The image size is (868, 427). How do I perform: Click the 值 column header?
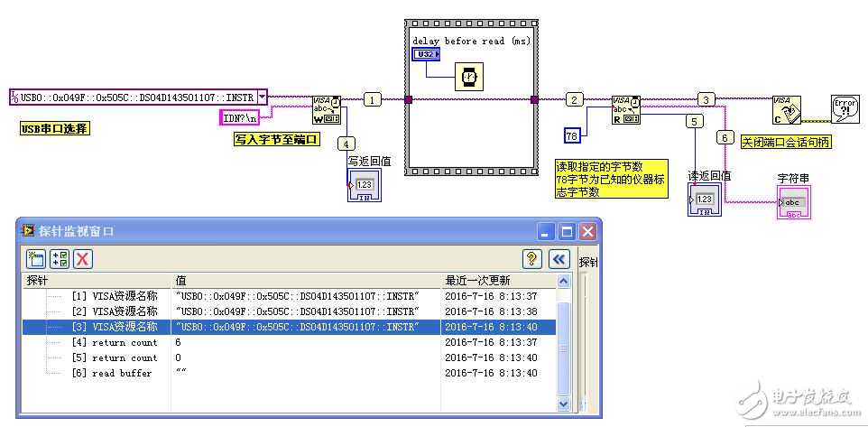point(306,281)
